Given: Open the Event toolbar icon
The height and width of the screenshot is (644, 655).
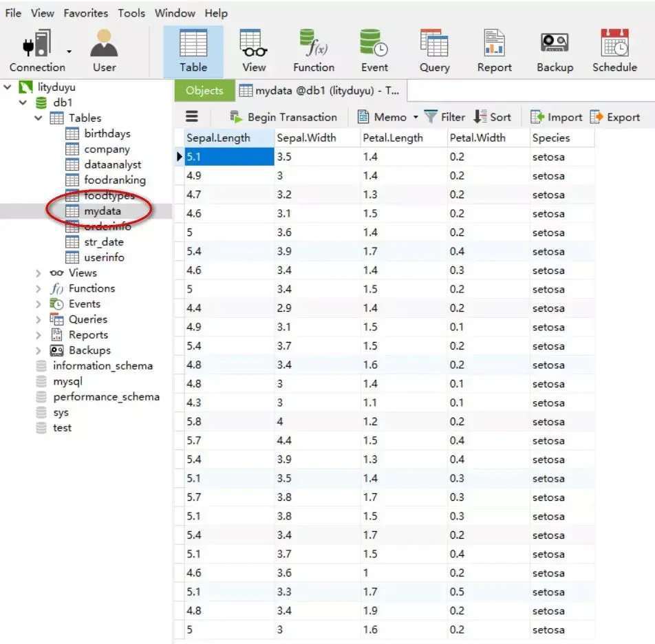Looking at the screenshot, I should pos(374,50).
